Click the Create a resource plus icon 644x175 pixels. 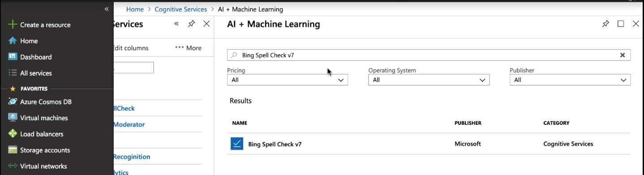pyautogui.click(x=13, y=25)
